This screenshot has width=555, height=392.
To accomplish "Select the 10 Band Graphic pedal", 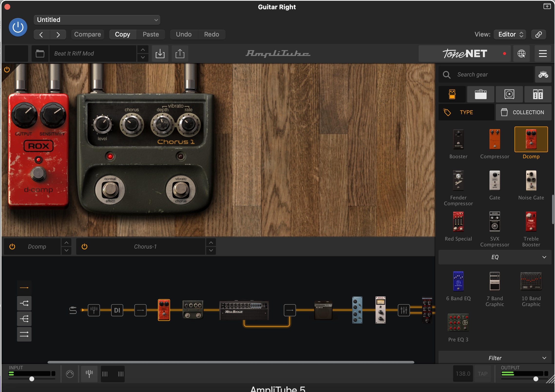I will [531, 281].
